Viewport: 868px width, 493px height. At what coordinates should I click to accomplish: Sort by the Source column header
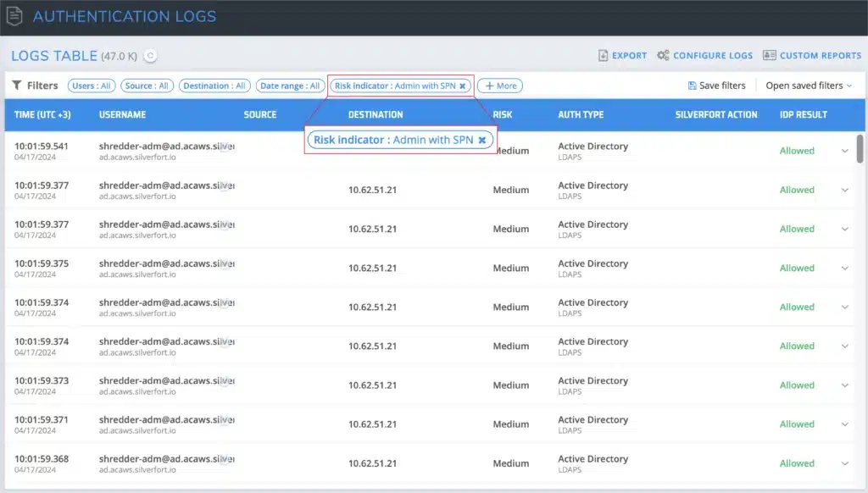[x=260, y=114]
